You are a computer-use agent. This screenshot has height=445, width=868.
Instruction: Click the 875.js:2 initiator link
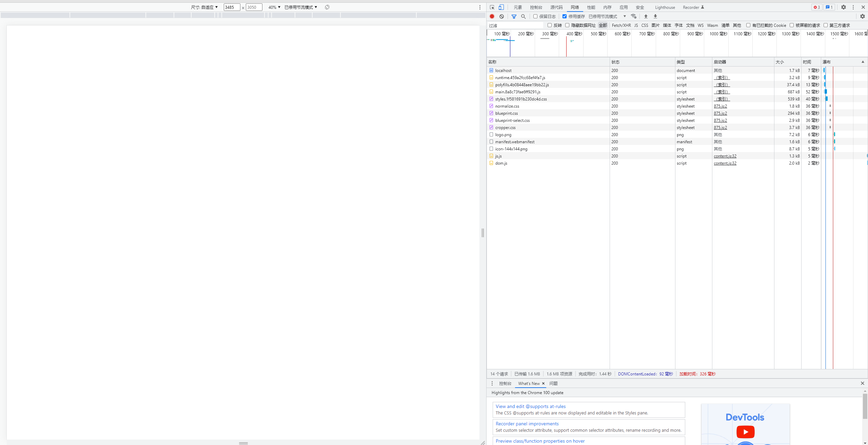point(720,106)
